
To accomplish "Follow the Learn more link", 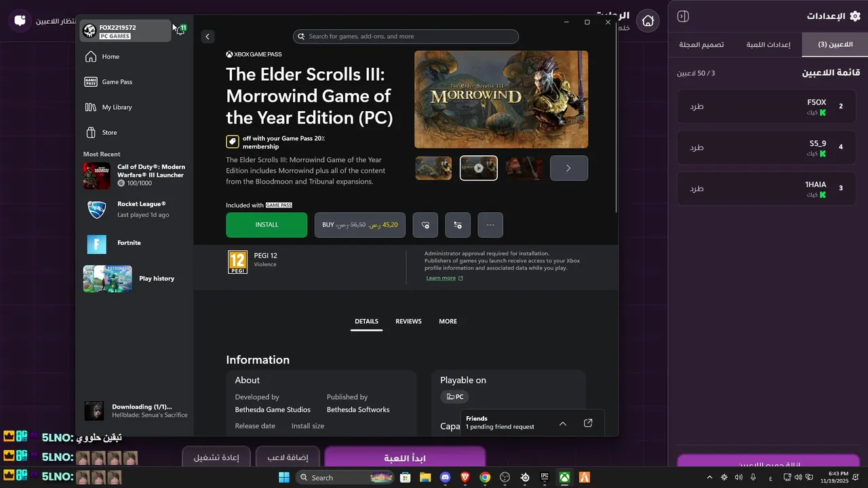I will coord(444,278).
